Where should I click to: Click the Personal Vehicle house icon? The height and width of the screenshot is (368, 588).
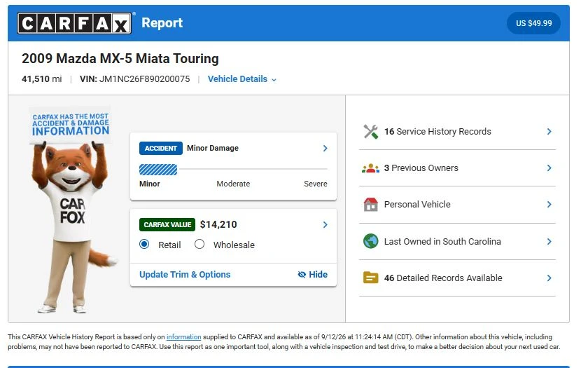click(370, 205)
